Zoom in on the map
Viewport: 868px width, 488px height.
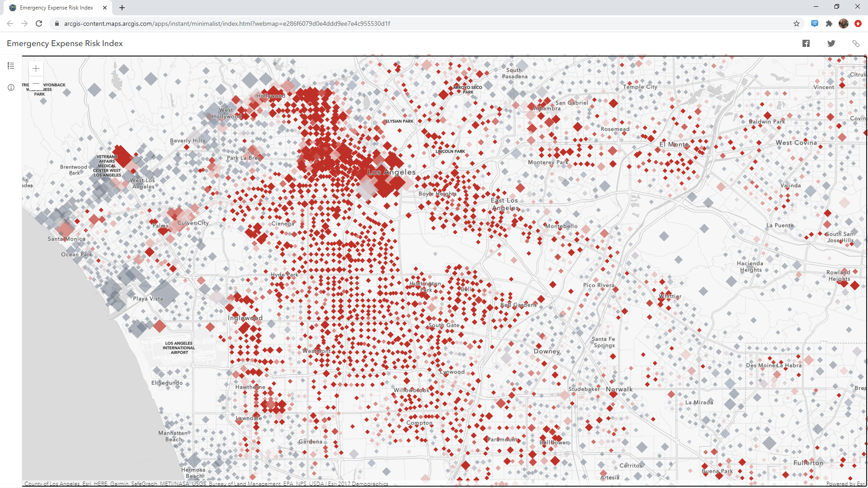click(x=36, y=69)
